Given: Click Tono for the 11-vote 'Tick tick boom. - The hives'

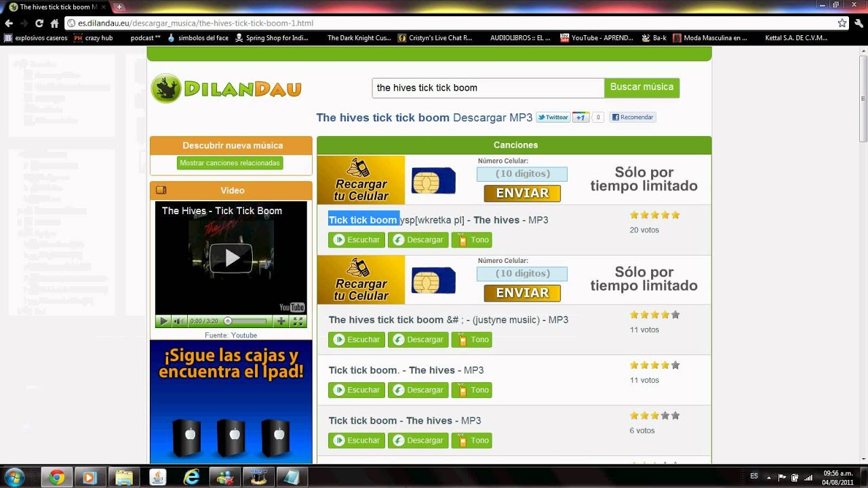Looking at the screenshot, I should [471, 390].
